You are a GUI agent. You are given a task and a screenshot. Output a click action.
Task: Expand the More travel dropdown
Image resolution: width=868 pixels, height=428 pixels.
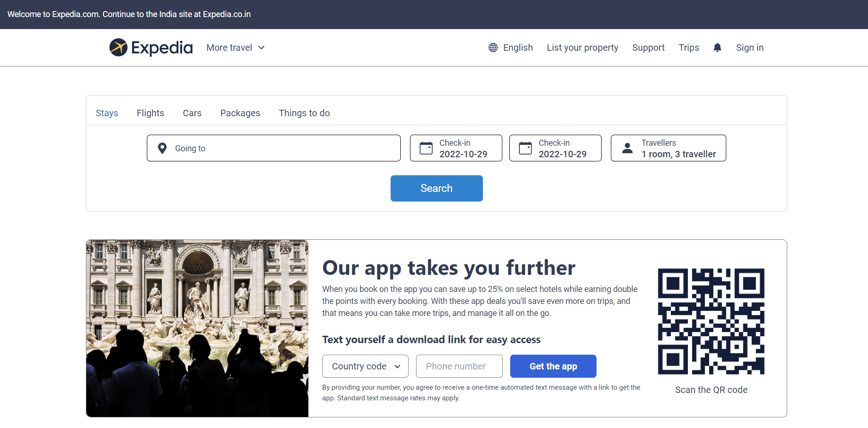click(235, 48)
